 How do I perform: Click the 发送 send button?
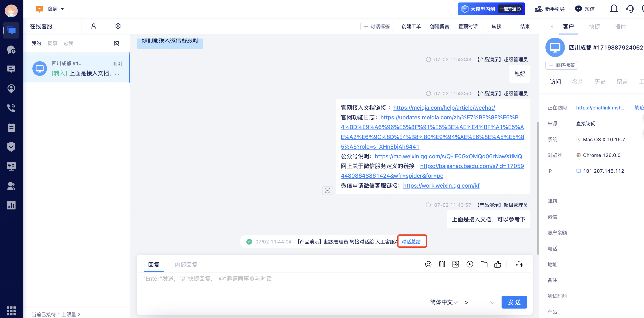coord(514,302)
